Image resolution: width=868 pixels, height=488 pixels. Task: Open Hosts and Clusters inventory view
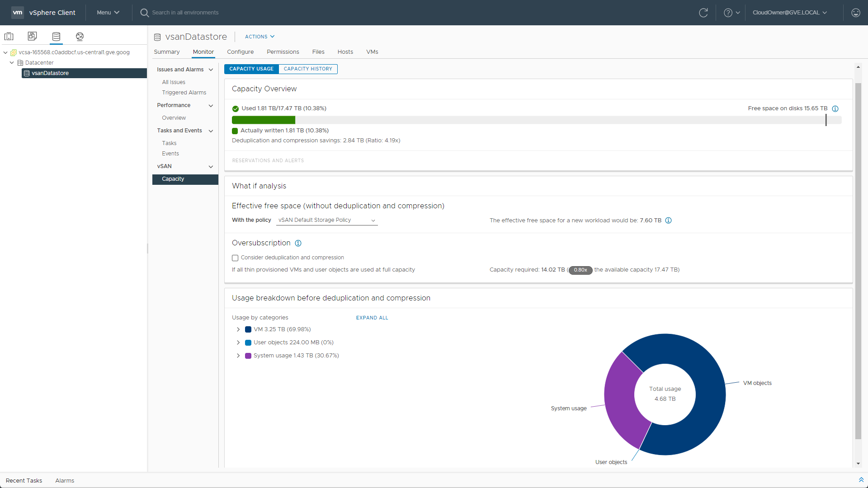pyautogui.click(x=9, y=36)
